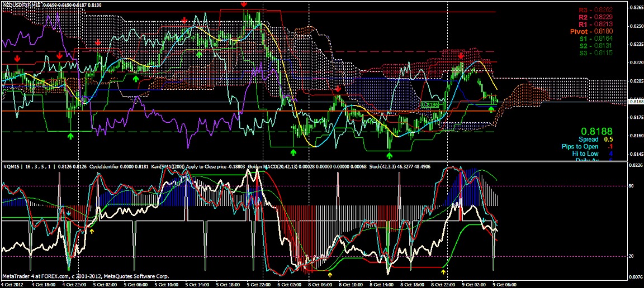Viewport: 644px width, 288px height.
Task: Click the NZDUSD M15 chart title
Action: (22, 4)
